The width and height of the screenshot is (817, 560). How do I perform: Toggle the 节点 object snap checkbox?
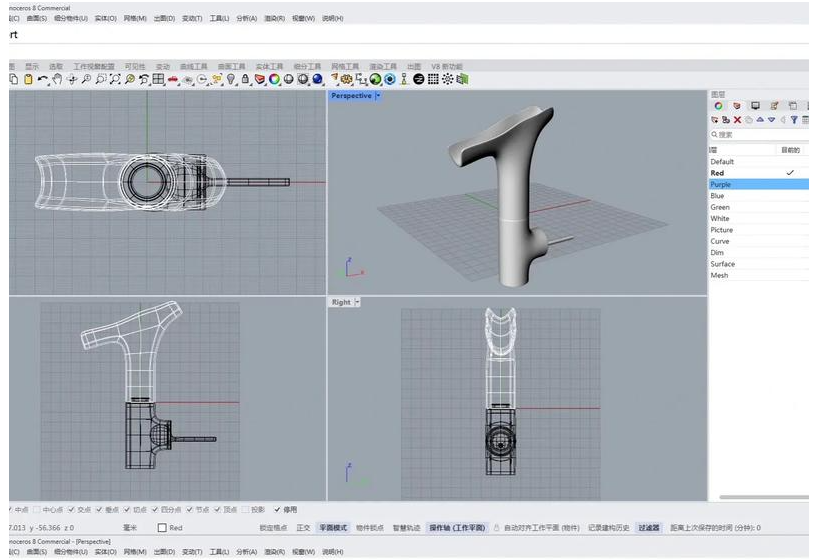click(x=190, y=509)
